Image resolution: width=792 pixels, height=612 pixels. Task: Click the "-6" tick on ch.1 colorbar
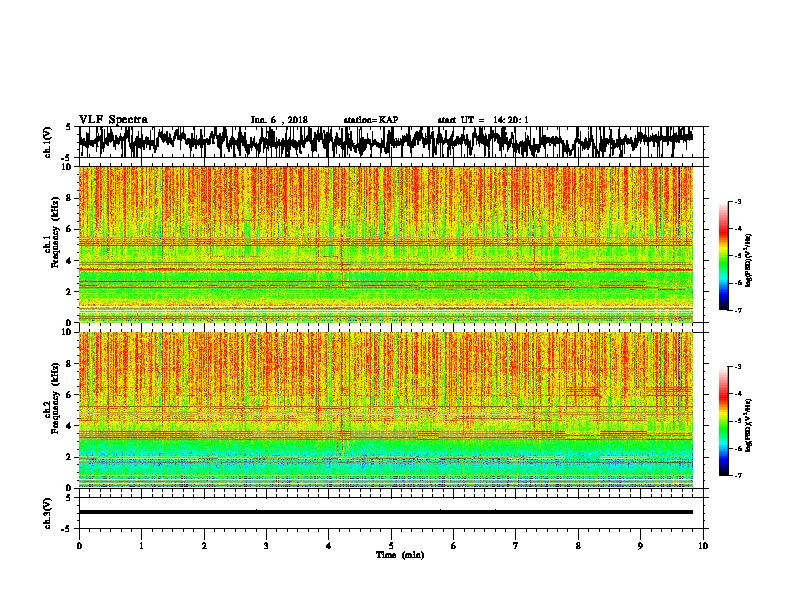click(x=738, y=283)
